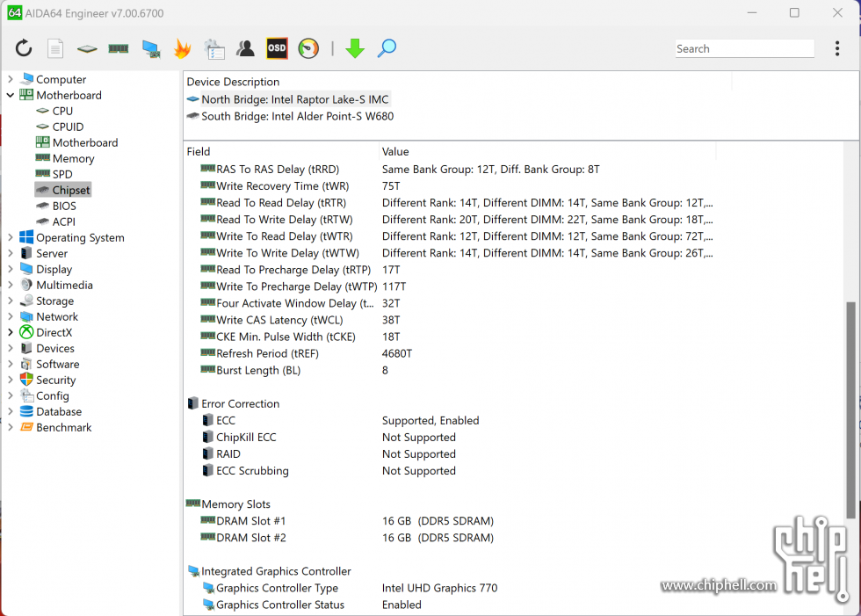Viewport: 861px width, 616px height.
Task: Expand the Devices tree node arrow
Action: (x=10, y=348)
